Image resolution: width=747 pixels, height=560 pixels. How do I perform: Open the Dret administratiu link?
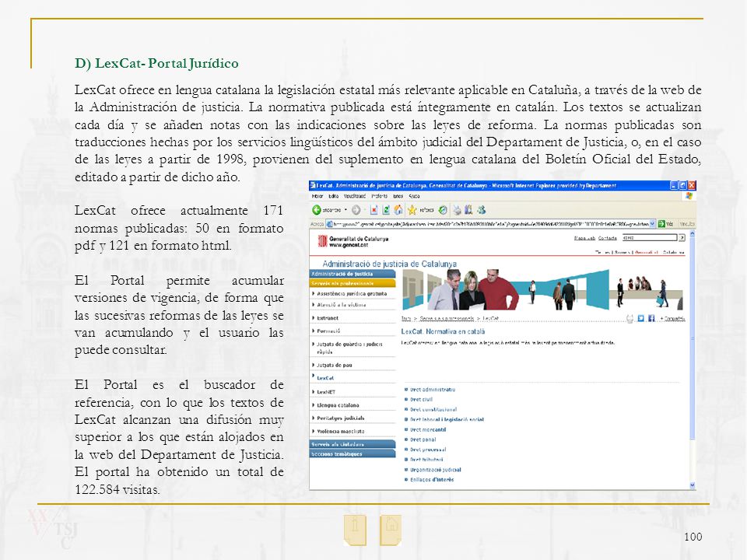[x=433, y=390]
